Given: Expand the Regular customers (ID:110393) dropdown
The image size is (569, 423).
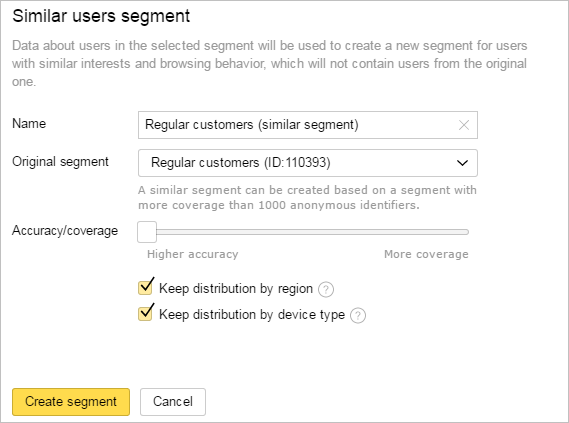Looking at the screenshot, I should [x=308, y=163].
